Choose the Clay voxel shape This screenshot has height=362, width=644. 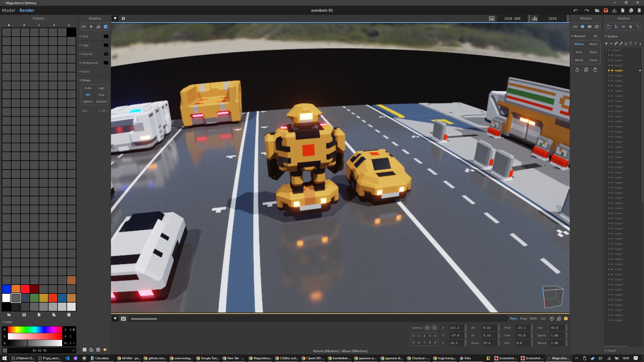click(x=101, y=95)
